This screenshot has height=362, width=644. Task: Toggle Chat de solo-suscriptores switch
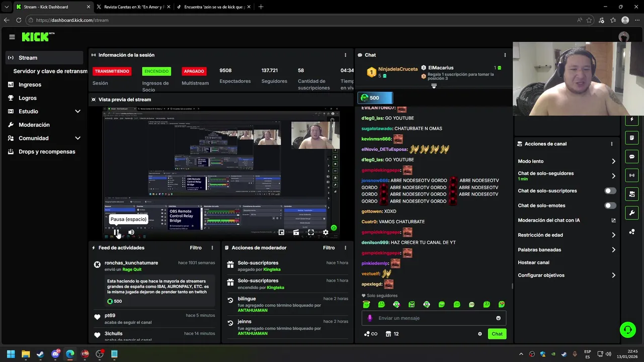(610, 191)
